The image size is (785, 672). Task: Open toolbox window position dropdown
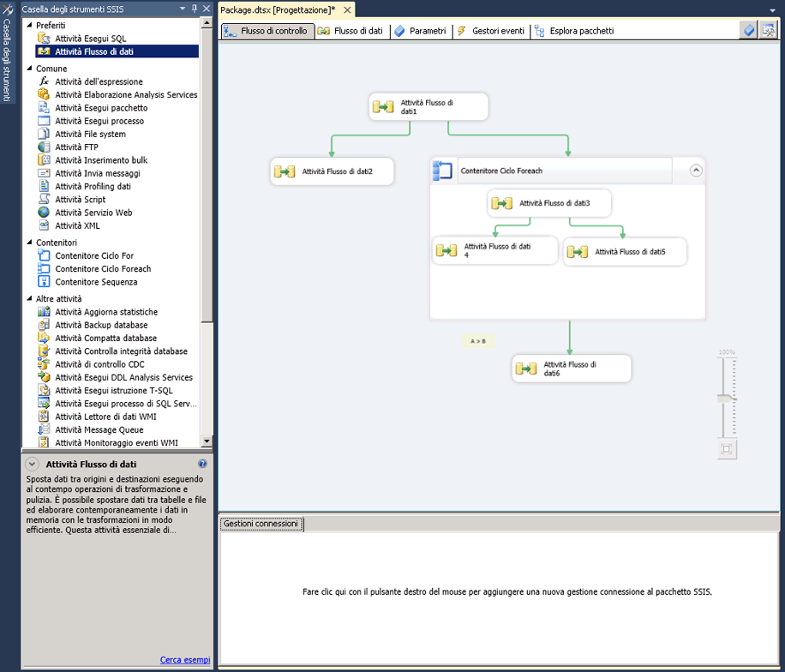[183, 9]
